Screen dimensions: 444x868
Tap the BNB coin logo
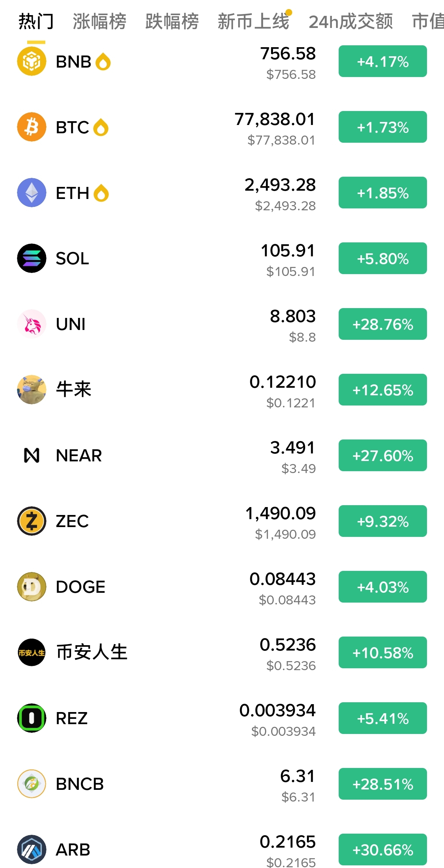[32, 61]
